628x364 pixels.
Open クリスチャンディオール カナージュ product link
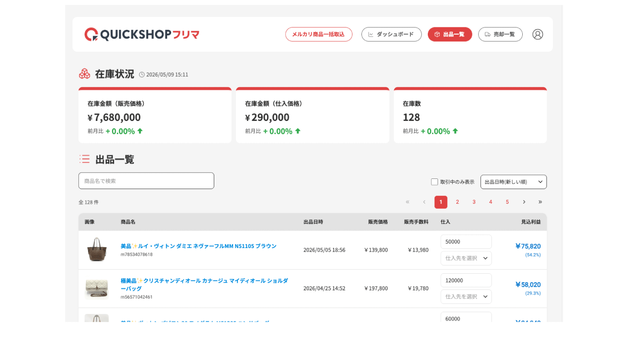pyautogui.click(x=204, y=284)
